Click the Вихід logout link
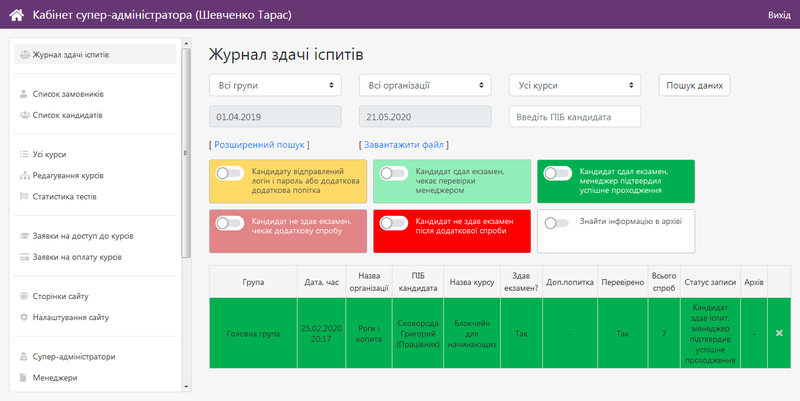 tap(779, 15)
